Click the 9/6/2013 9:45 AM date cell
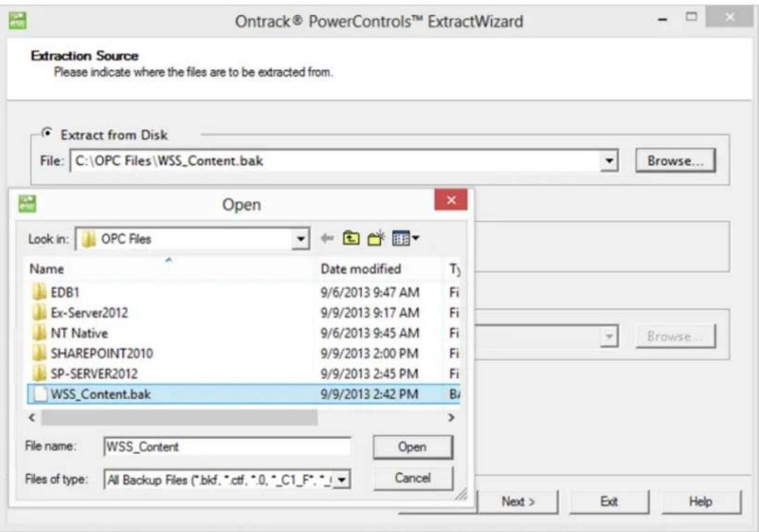The width and height of the screenshot is (759, 532). tap(370, 333)
